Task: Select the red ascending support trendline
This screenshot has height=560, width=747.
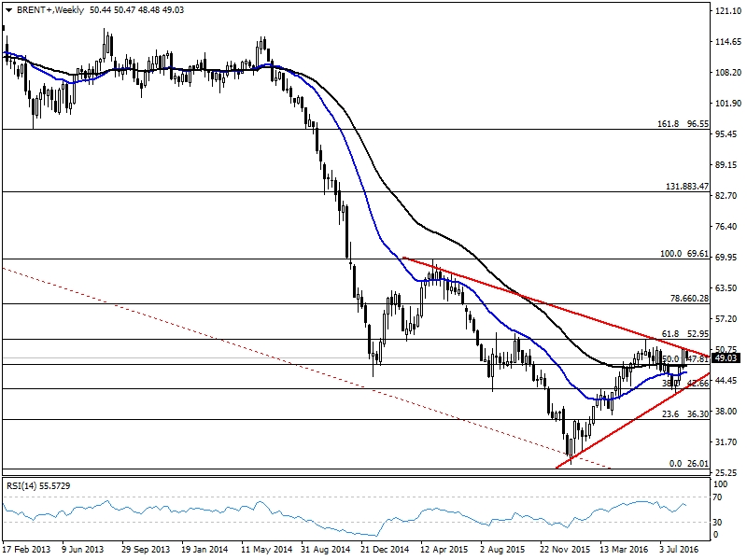Action: 634,421
